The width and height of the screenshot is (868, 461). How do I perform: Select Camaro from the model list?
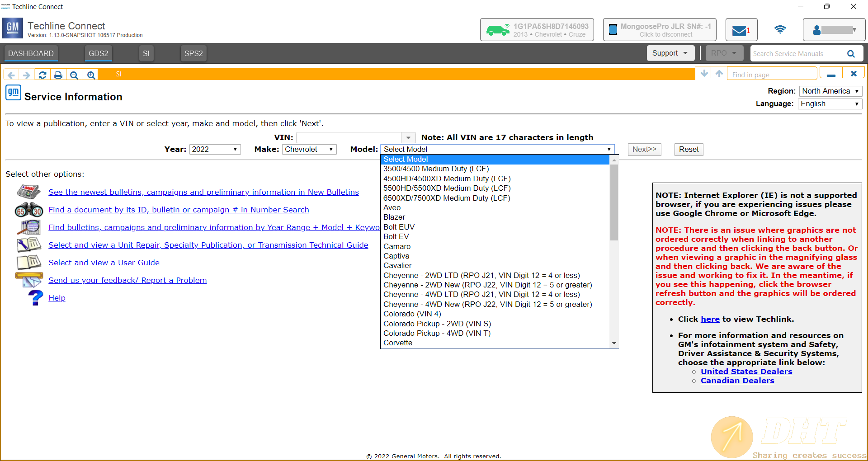point(397,246)
